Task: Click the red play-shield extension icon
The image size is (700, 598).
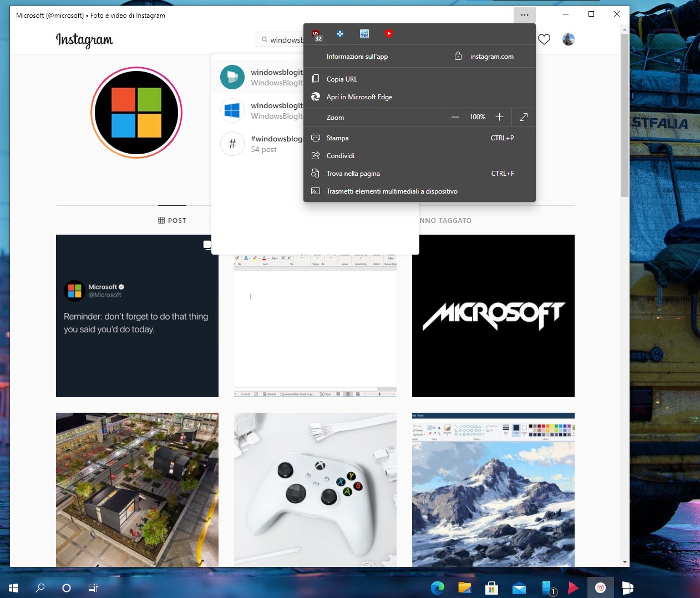Action: [389, 34]
